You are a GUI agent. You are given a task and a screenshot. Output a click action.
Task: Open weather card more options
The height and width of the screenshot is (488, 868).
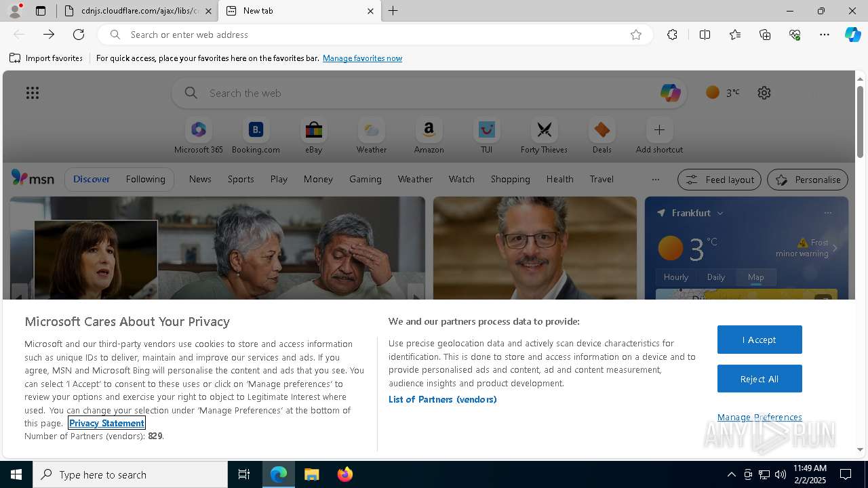pos(827,213)
